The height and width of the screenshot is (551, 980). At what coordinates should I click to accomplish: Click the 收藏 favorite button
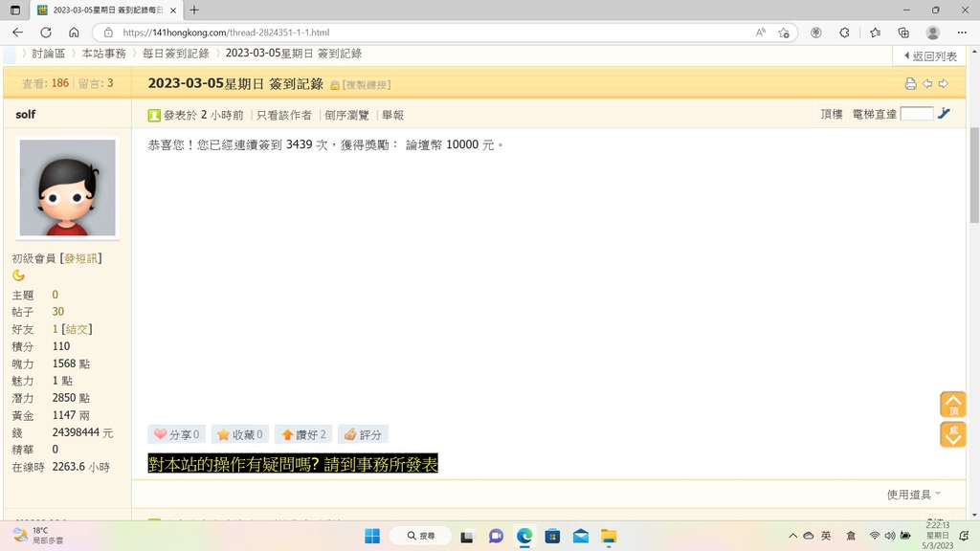(x=239, y=434)
